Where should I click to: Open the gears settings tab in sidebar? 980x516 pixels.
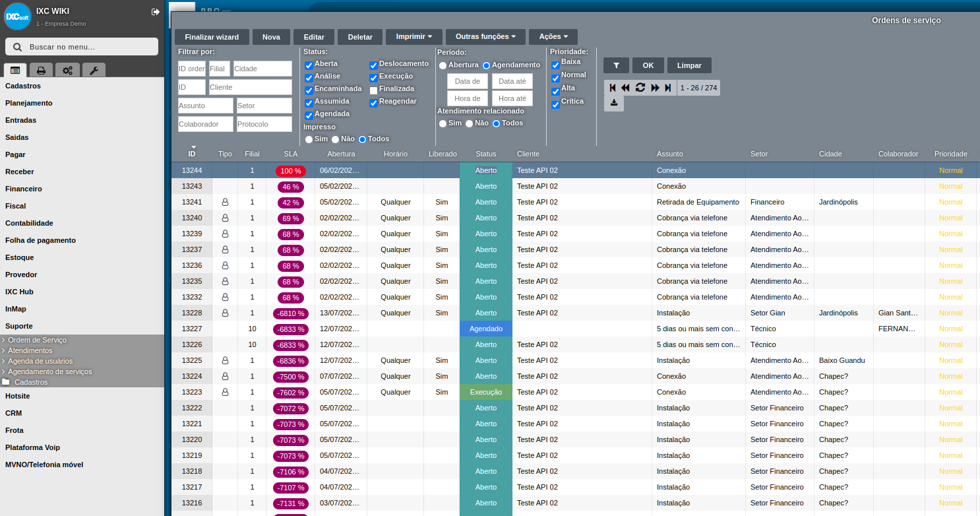[67, 70]
